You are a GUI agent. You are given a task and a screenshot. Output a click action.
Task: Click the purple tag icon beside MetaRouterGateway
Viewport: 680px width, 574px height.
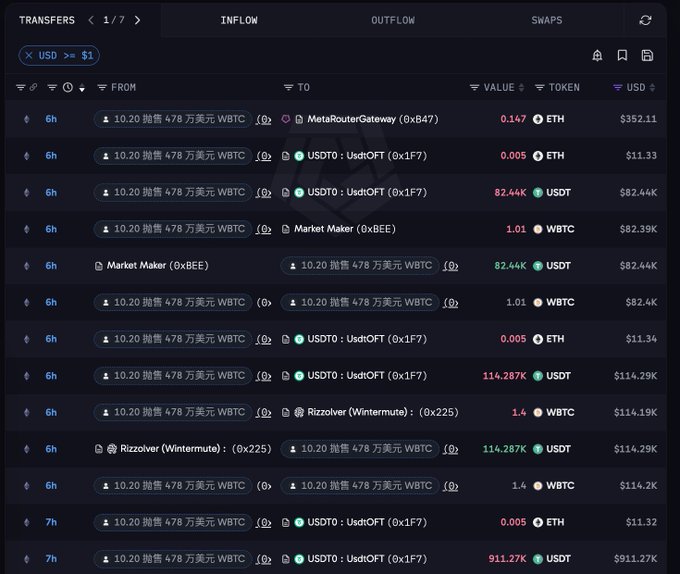pyautogui.click(x=285, y=119)
